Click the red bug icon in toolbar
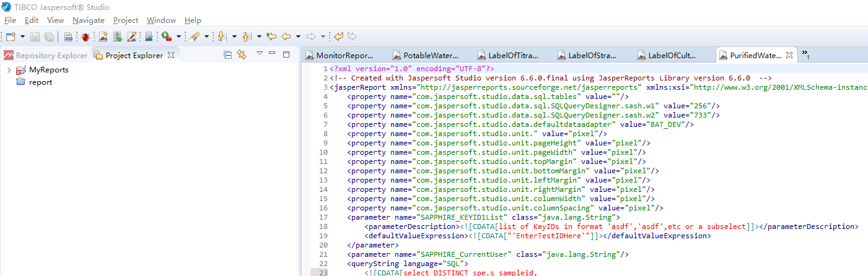This screenshot has width=868, height=276. [85, 37]
